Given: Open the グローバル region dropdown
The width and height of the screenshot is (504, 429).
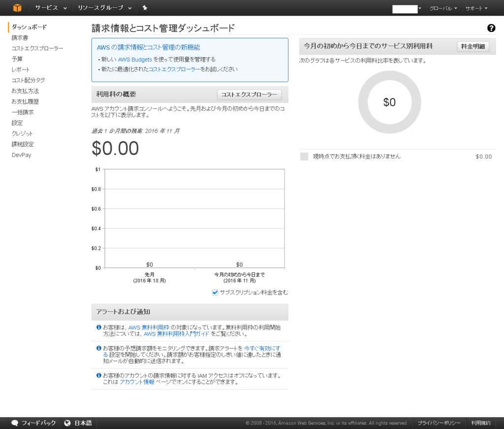Looking at the screenshot, I should coord(443,8).
